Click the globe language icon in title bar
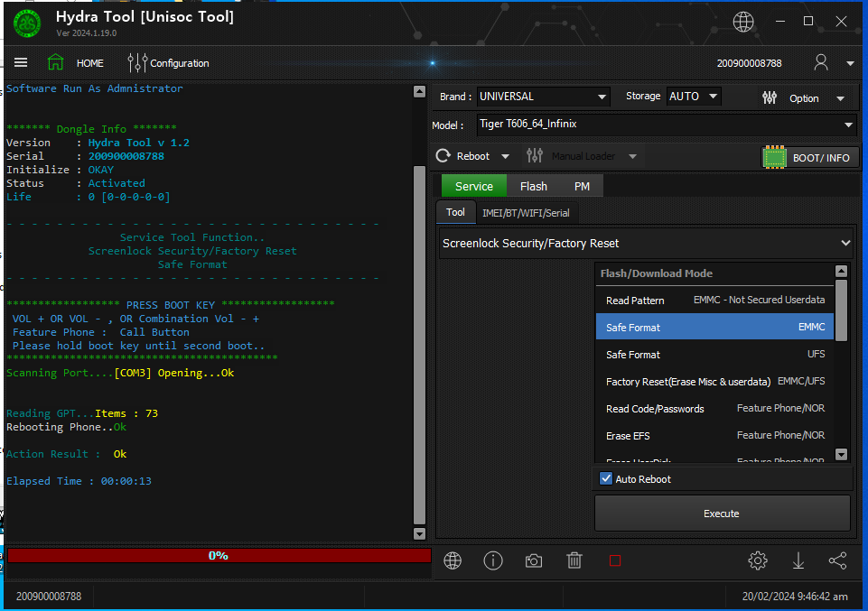Image resolution: width=868 pixels, height=611 pixels. pos(742,22)
